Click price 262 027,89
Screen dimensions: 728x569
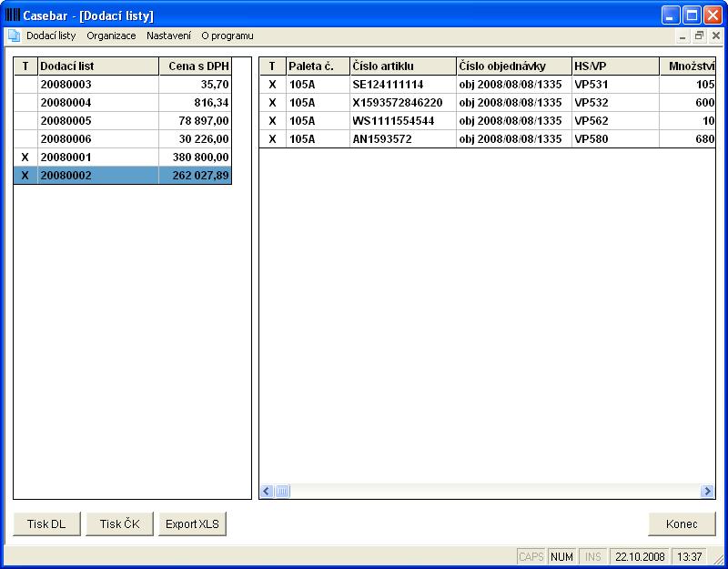(x=200, y=175)
